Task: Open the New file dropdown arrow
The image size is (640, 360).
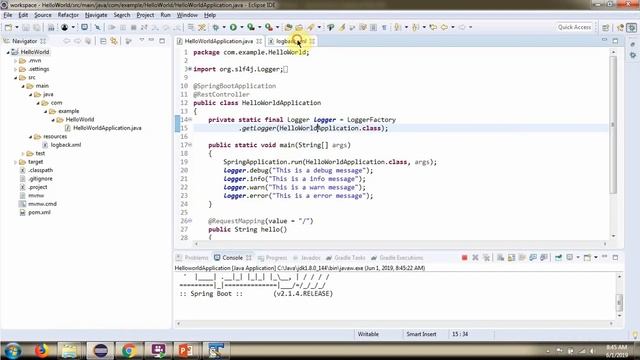Action: (x=17, y=27)
